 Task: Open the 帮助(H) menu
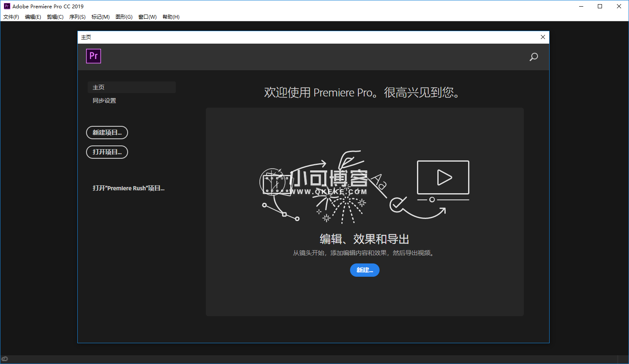[171, 17]
